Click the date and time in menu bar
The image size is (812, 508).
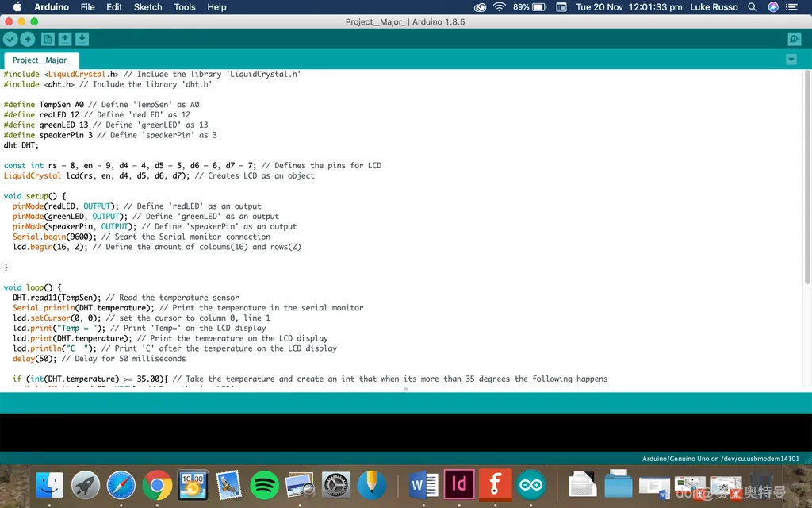click(629, 6)
